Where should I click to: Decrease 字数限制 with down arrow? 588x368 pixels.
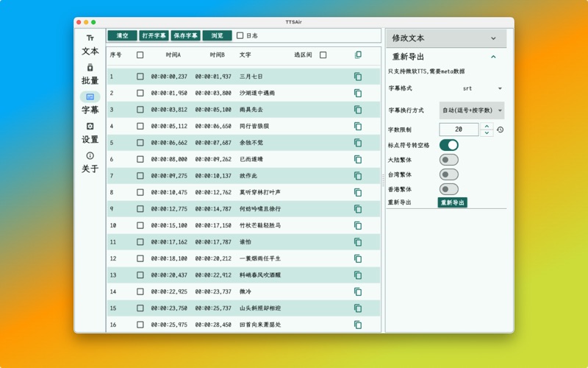487,133
